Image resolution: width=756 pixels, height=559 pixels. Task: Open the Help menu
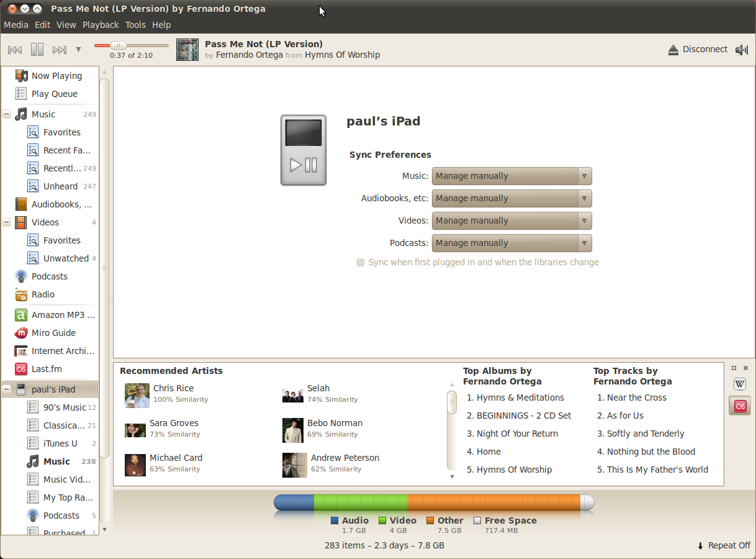tap(161, 25)
